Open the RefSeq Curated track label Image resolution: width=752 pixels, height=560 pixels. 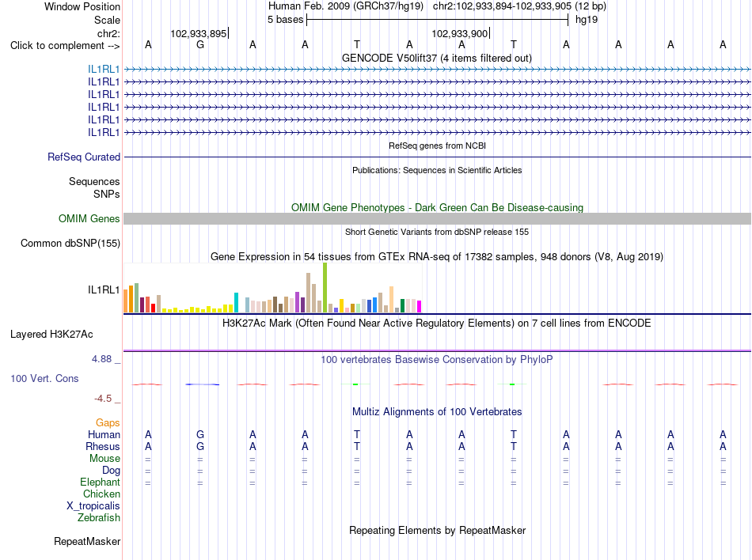(84, 157)
